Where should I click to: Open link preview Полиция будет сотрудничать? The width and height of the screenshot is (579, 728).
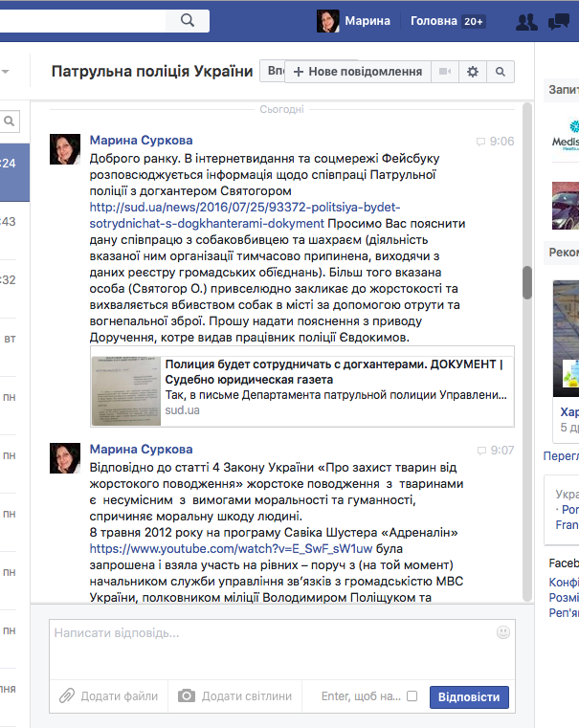[302, 386]
